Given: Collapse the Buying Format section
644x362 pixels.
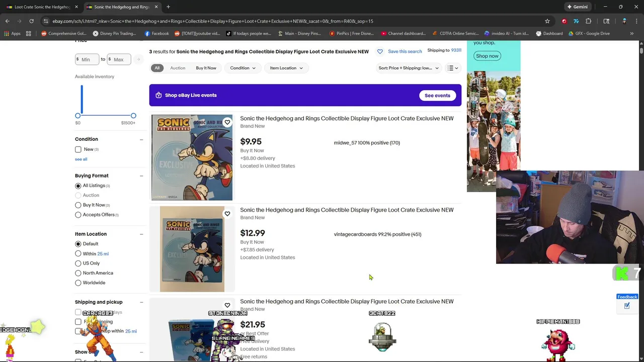Looking at the screenshot, I should (141, 176).
